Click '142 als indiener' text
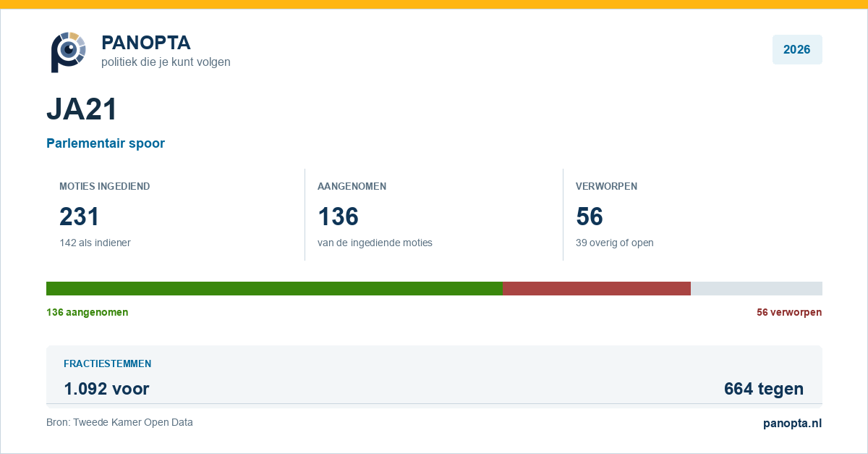 point(95,243)
